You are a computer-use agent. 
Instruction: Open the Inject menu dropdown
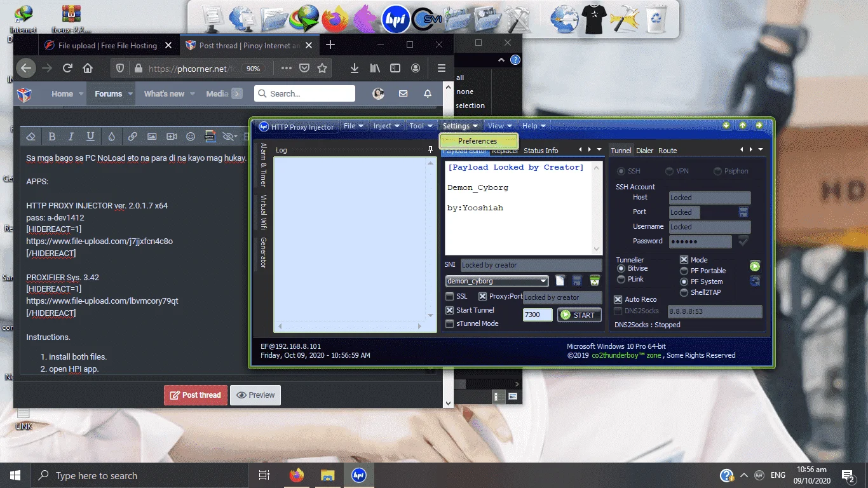(x=386, y=126)
